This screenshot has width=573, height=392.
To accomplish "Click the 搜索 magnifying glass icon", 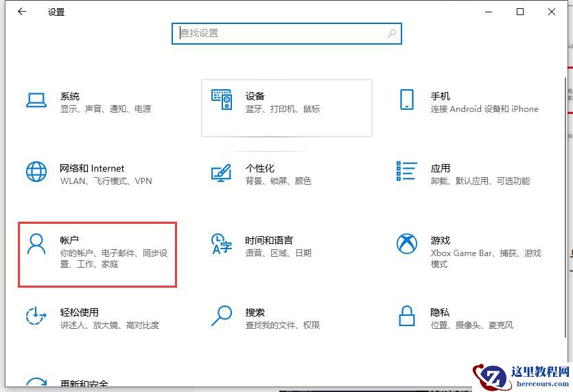I will click(x=222, y=316).
